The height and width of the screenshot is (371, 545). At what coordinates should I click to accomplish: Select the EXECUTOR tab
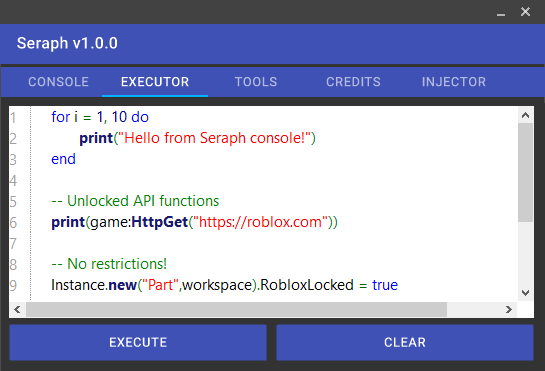155,82
